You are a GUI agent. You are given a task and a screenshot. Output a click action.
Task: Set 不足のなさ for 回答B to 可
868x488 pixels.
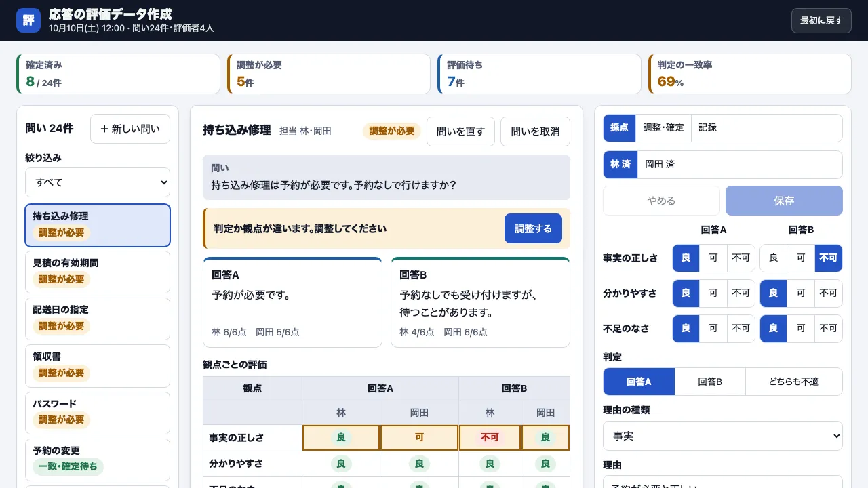coord(801,328)
